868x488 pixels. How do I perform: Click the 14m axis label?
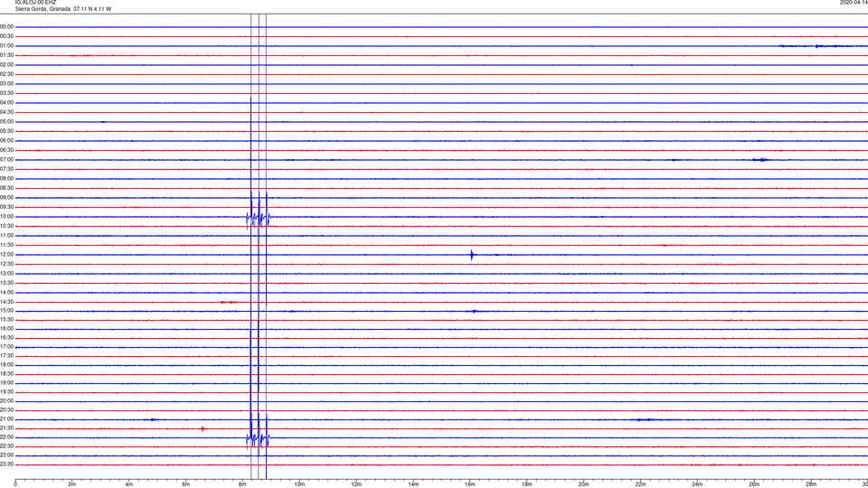pos(413,484)
